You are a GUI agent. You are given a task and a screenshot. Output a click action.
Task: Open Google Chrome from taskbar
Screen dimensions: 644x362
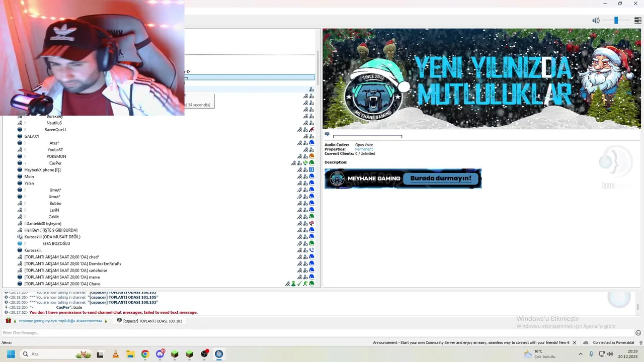pyautogui.click(x=145, y=354)
